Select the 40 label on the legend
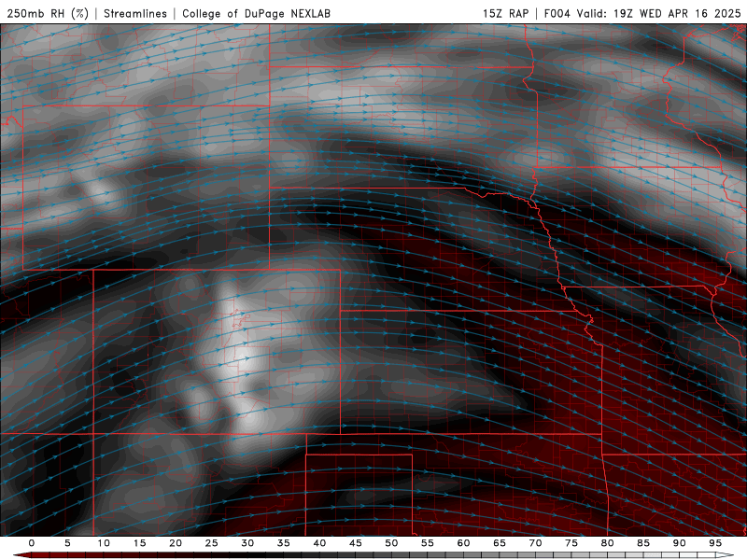747x560 pixels. (319, 543)
